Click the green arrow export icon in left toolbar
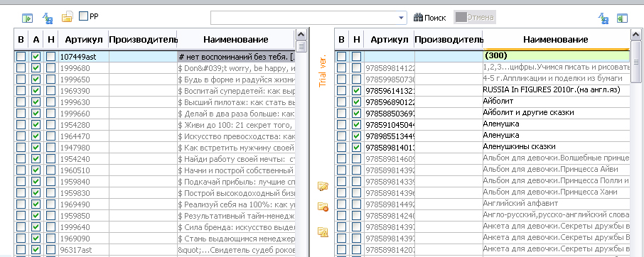Viewport: 644px width, 257px height. coord(27,18)
